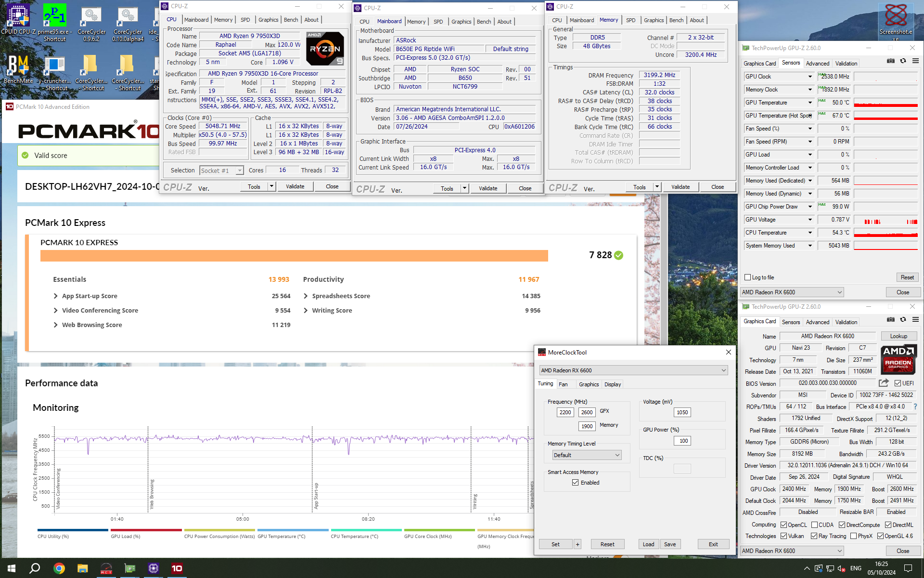The image size is (924, 578).
Task: Open Windows Start menu
Action: [12, 568]
